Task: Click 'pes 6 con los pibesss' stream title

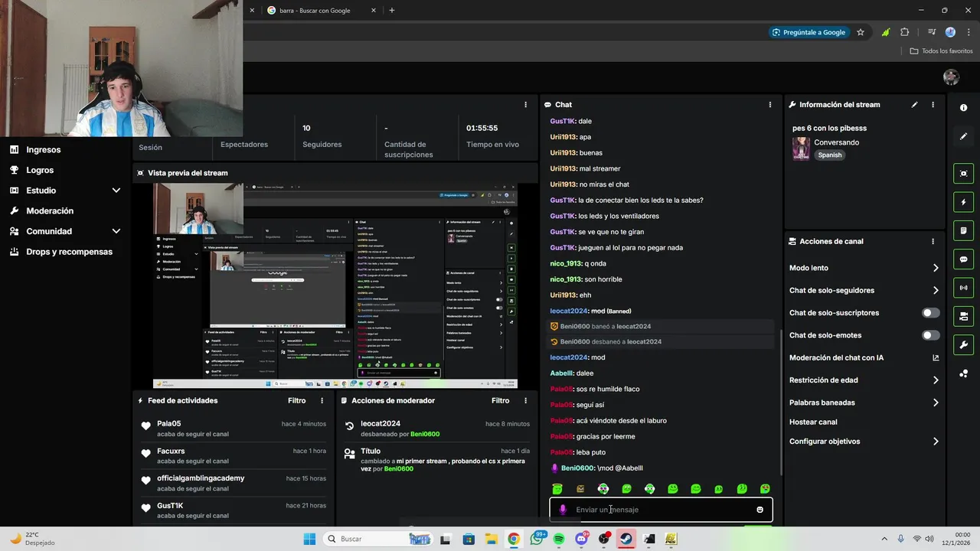Action: [829, 128]
